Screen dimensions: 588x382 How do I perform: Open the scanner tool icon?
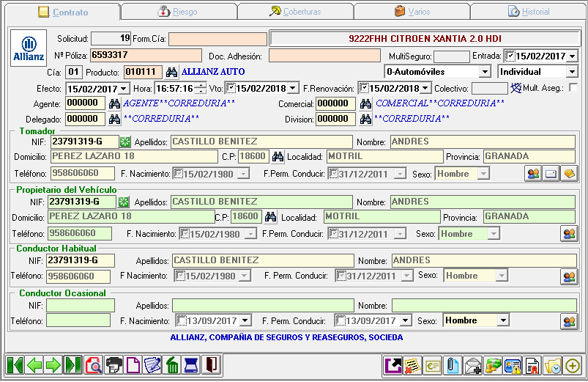tap(192, 365)
